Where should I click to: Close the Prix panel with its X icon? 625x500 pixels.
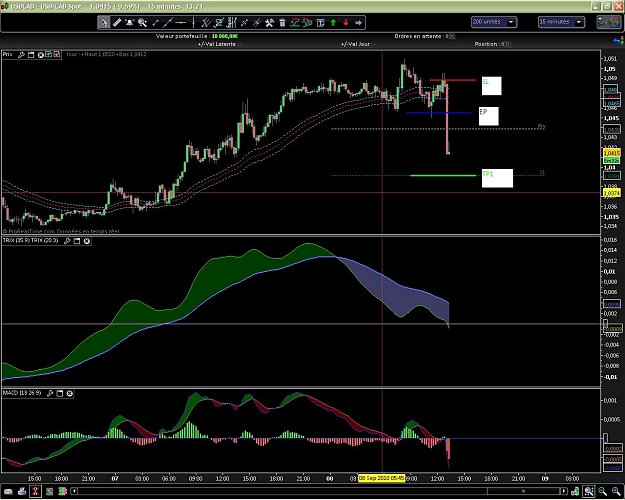pos(41,55)
